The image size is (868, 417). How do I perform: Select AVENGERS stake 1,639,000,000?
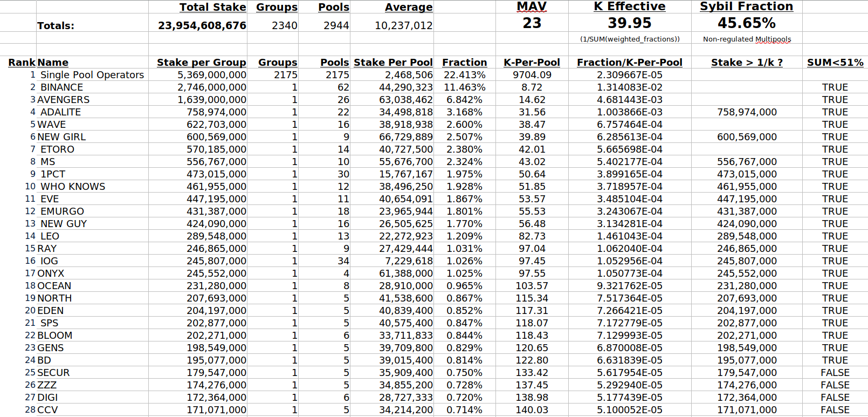pos(212,100)
